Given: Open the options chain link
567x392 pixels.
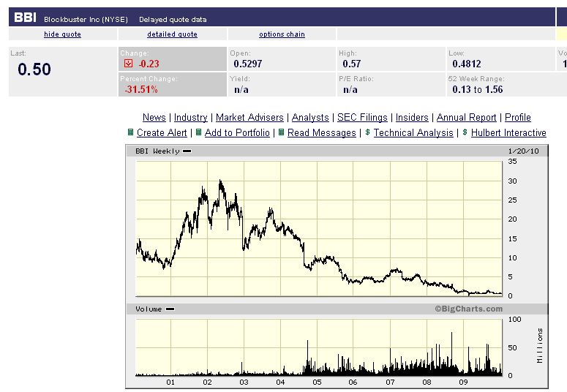Looking at the screenshot, I should [x=282, y=34].
